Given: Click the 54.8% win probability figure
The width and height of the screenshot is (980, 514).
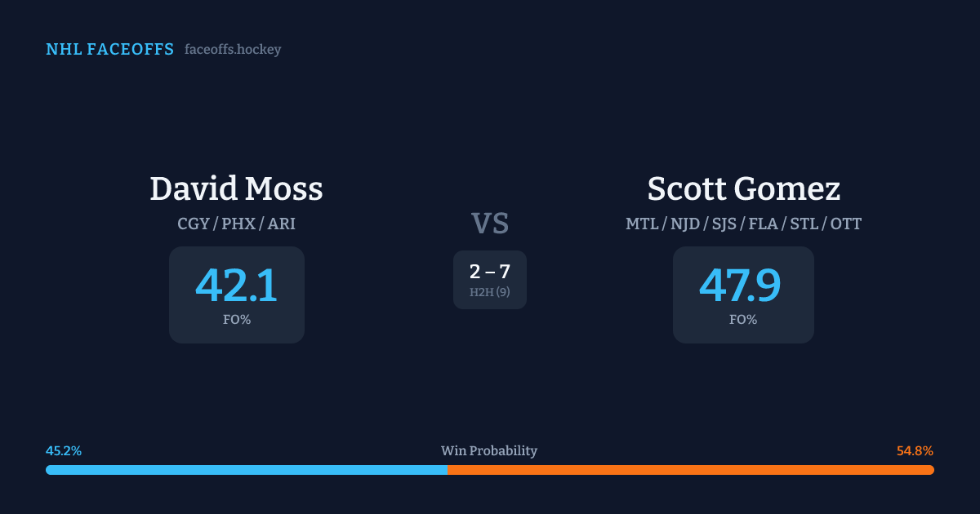Looking at the screenshot, I should tap(915, 451).
